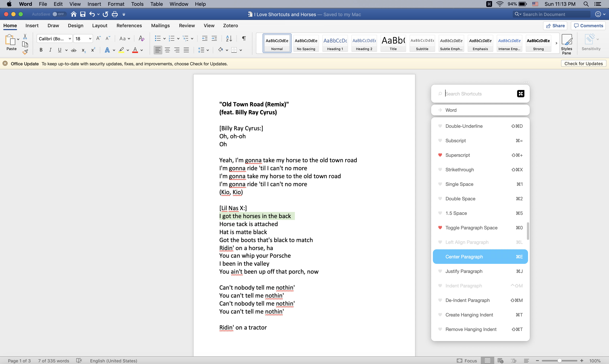Click the Increase Indent icon
Viewport: 609px width, 364px height.
[x=214, y=38]
